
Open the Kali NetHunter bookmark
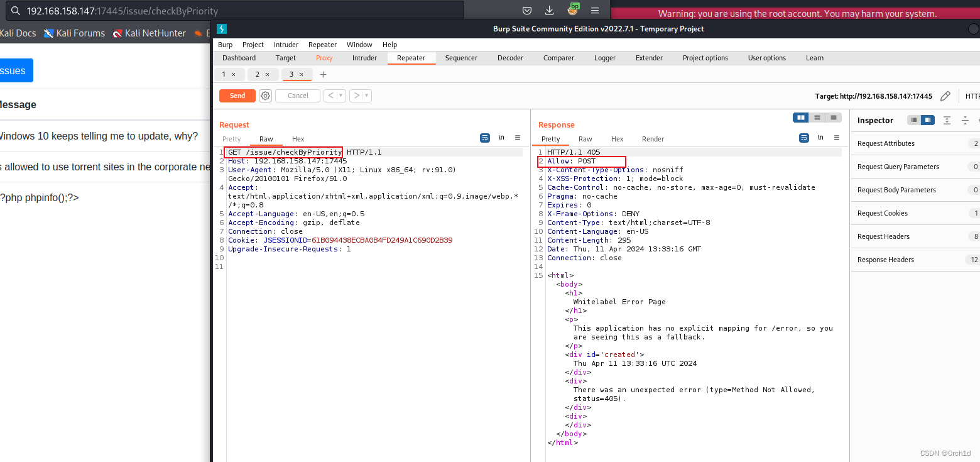[149, 33]
